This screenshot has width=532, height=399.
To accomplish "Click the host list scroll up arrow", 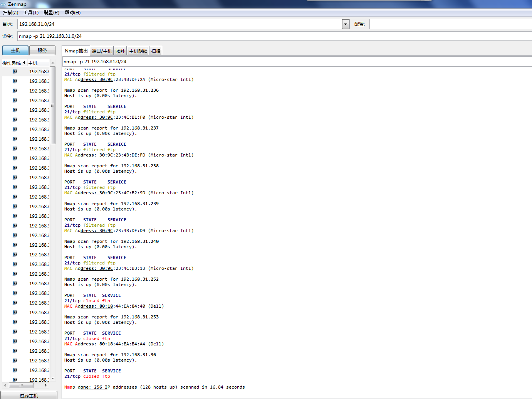I will (x=53, y=63).
